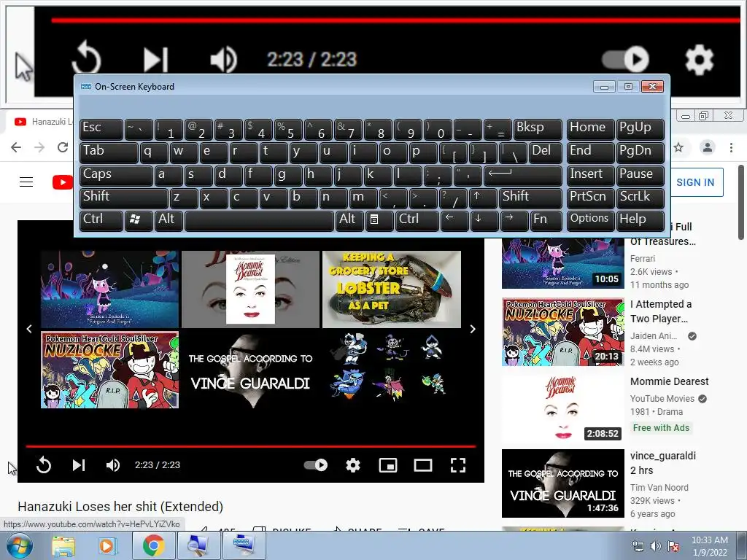Viewport: 747px width, 560px height.
Task: Open Windows Explorer from taskbar
Action: click(x=63, y=545)
